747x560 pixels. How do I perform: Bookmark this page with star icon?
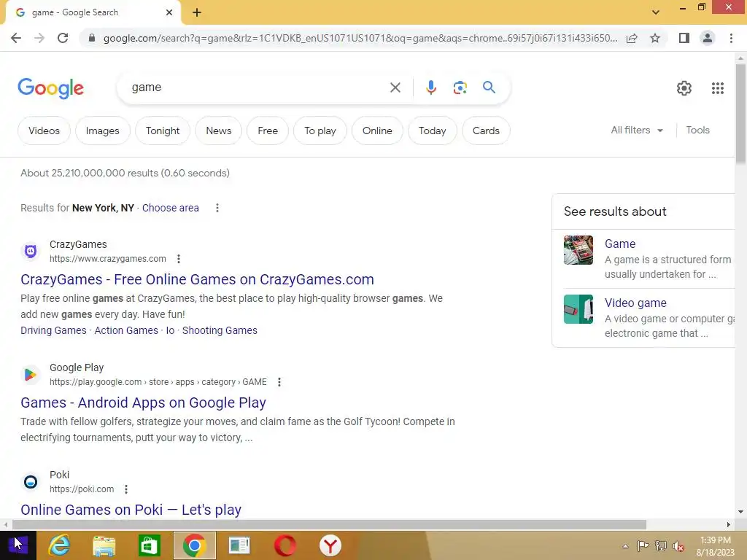[x=655, y=38]
